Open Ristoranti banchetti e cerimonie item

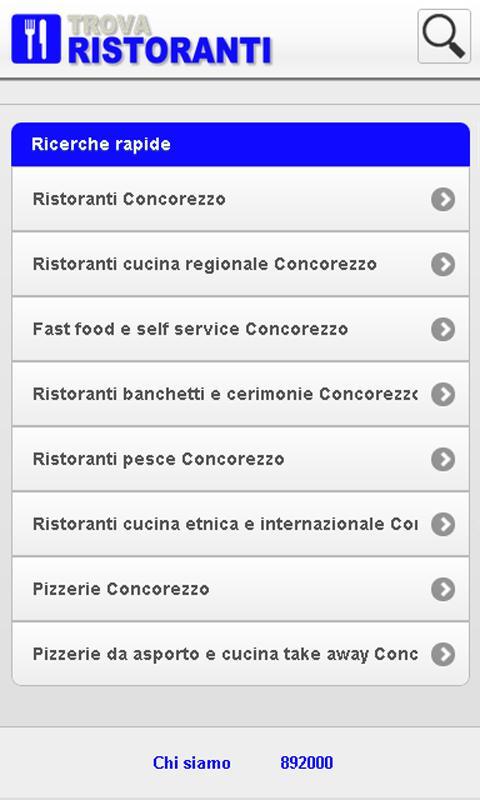tap(240, 394)
